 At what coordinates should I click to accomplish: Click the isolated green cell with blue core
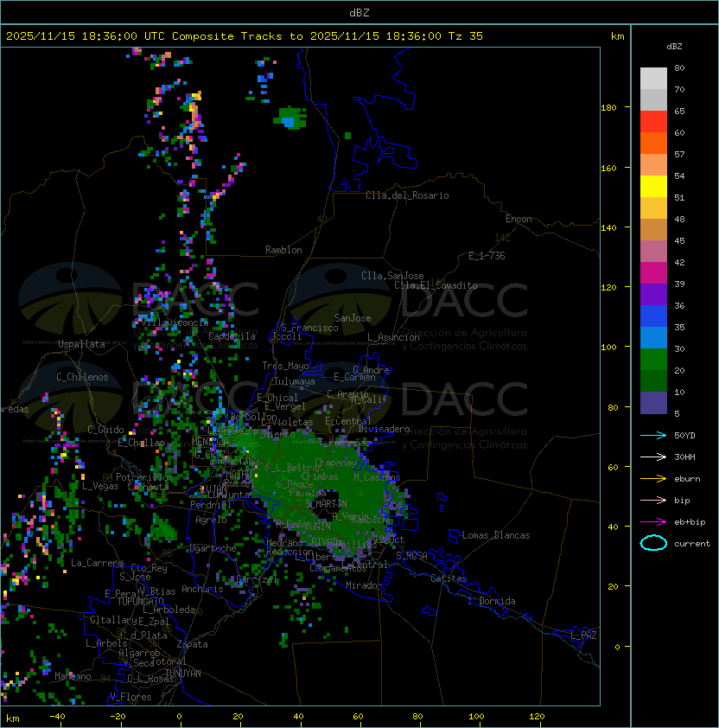(x=290, y=118)
